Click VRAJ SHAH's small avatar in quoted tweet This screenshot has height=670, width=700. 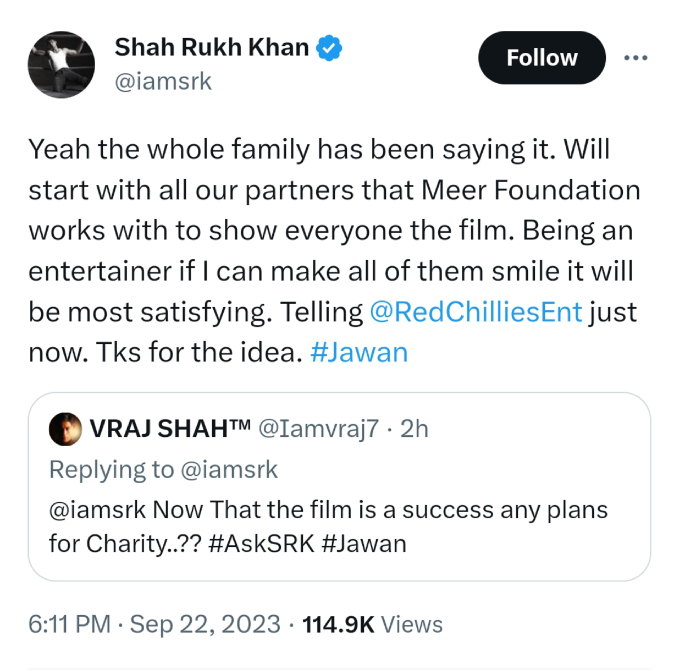pos(65,428)
